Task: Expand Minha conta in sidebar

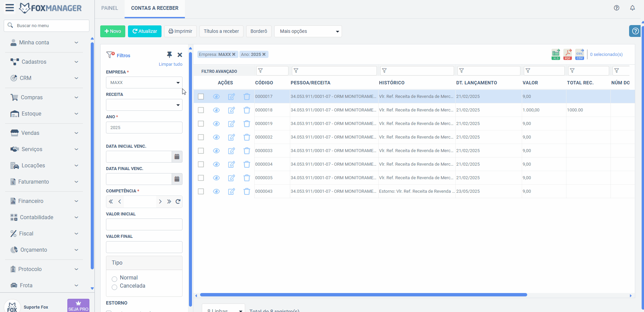Action: click(x=44, y=42)
